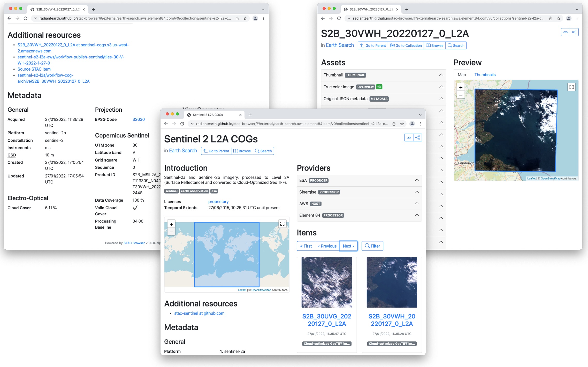Click the EPSG code 32630 link
The image size is (588, 367).
coord(139,119)
